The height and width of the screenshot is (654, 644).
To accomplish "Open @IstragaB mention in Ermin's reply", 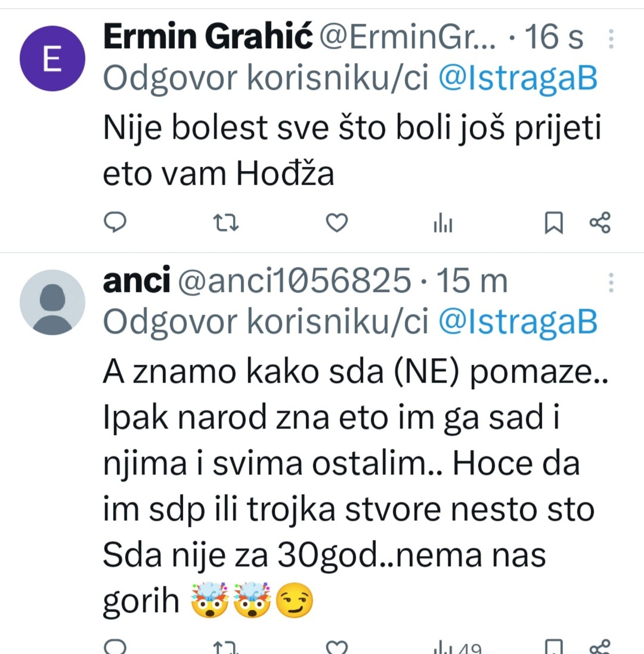I will click(x=518, y=78).
